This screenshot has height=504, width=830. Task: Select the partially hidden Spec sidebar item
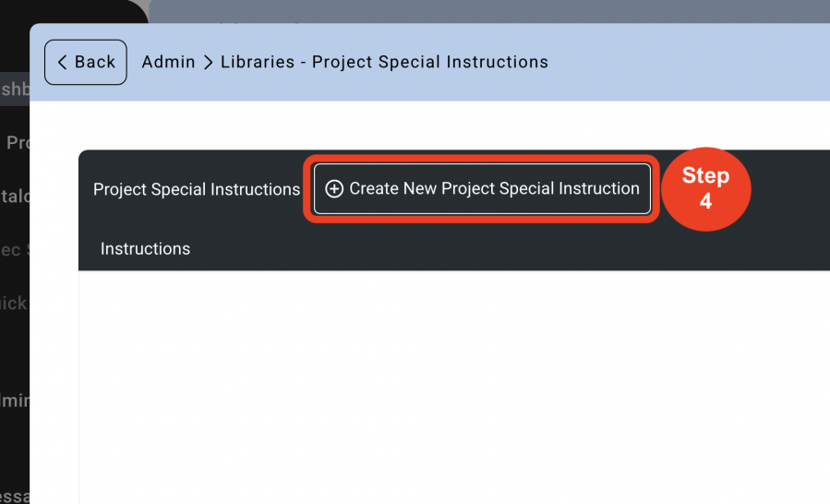15,250
